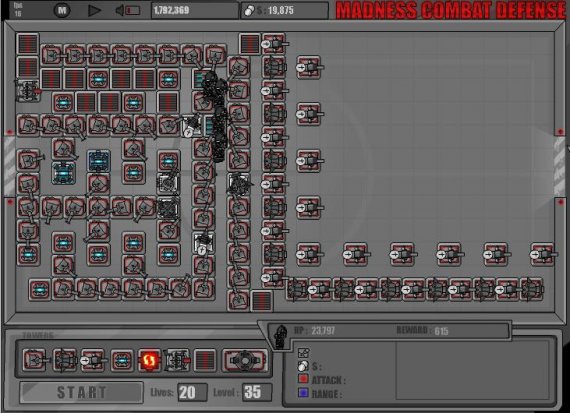This screenshot has height=413, width=570.
Task: Select the crossbow-style turret in shop
Action: 65,360
